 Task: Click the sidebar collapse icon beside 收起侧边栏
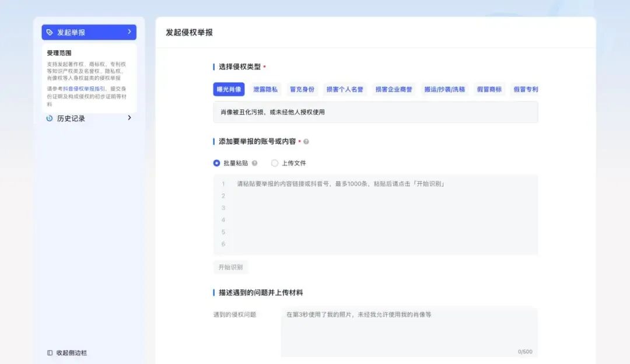point(50,353)
